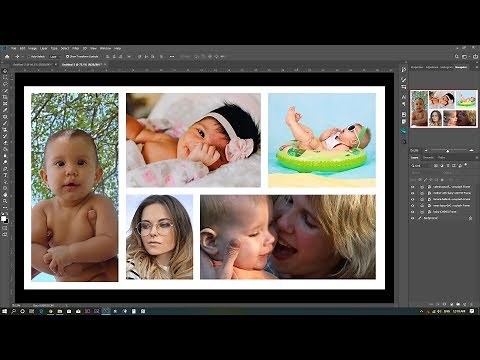The image size is (480, 360).
Task: Toggle Show Transform Controls checkbox
Action: click(x=67, y=57)
